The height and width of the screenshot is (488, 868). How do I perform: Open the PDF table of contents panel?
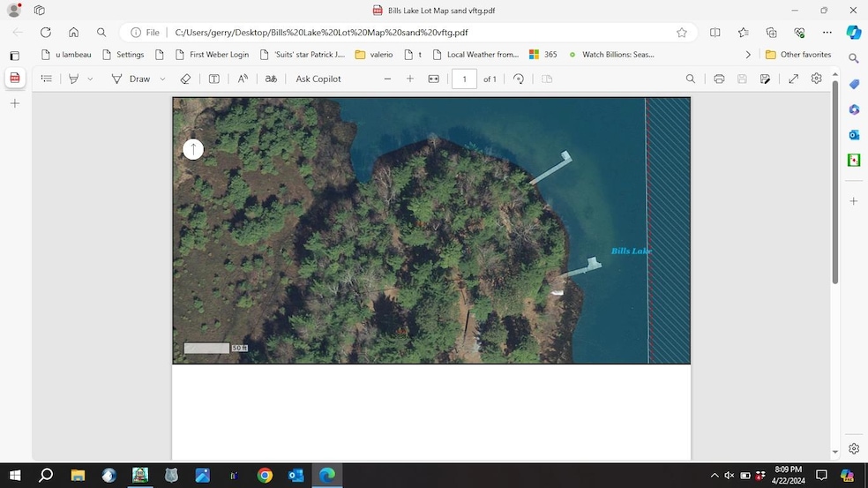click(47, 79)
